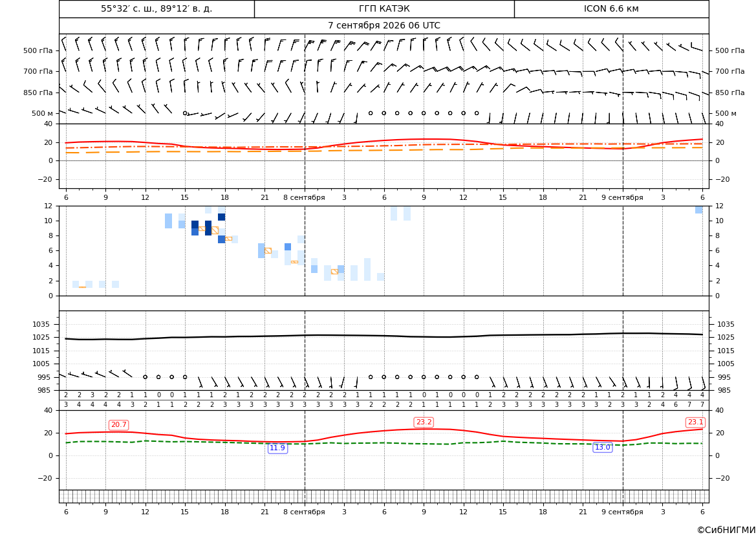Select the left-axis 1035 pressure label
The height and width of the screenshot is (535, 756).
pos(43,324)
